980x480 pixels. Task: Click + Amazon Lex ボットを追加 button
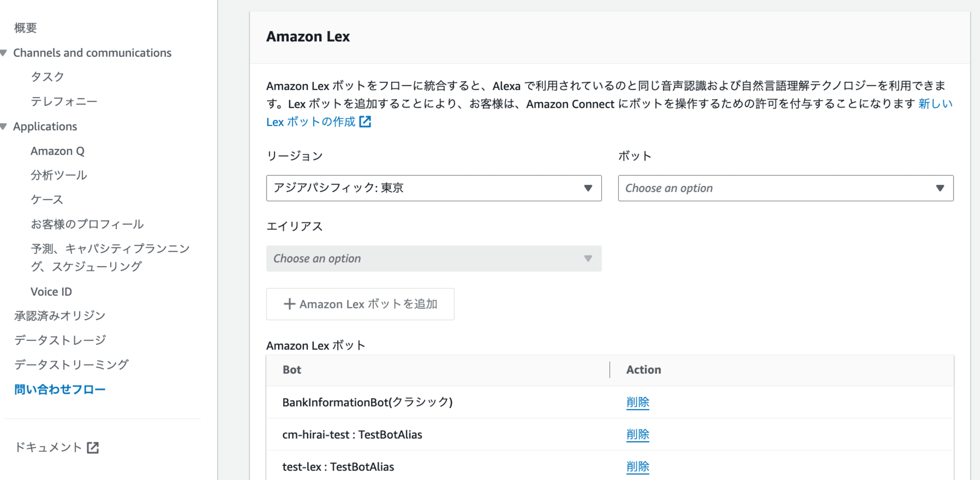[360, 304]
